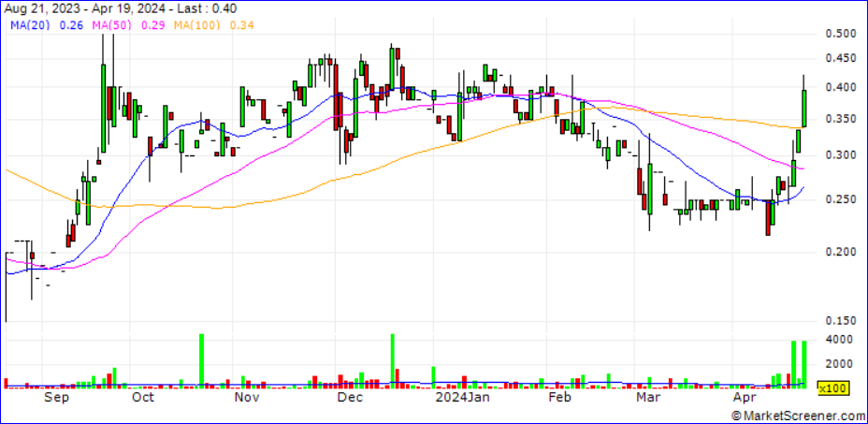
Task: Select the Dec label on time axis
Action: (349, 398)
